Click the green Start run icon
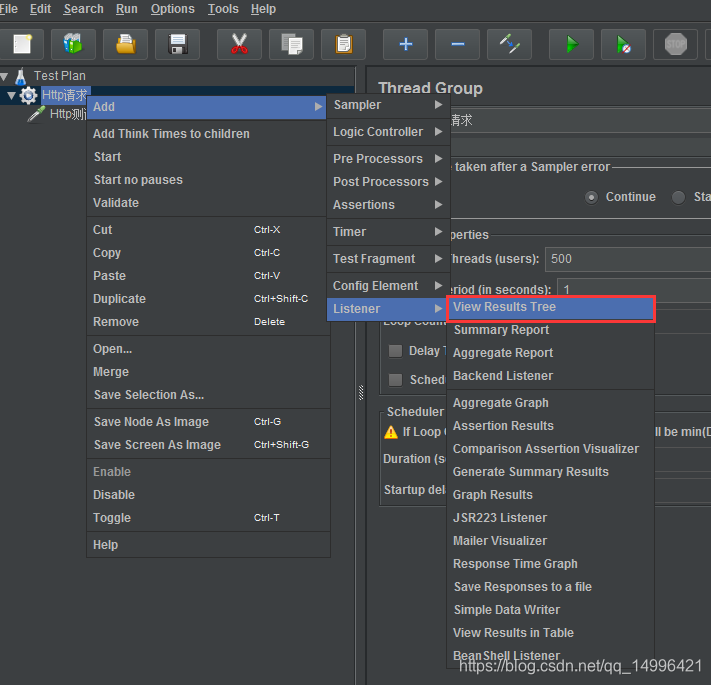 pyautogui.click(x=571, y=44)
